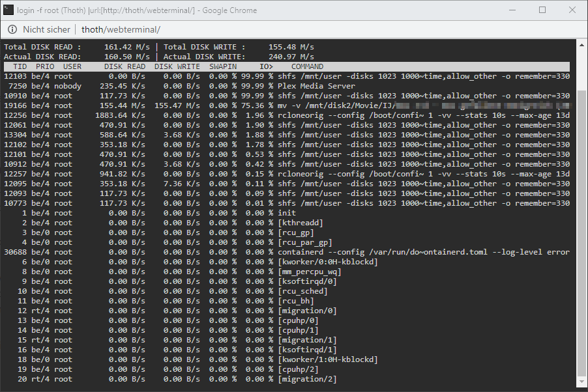This screenshot has width=588, height=392.
Task: Click user 'nobody' in TID 7250 row
Action: point(68,86)
